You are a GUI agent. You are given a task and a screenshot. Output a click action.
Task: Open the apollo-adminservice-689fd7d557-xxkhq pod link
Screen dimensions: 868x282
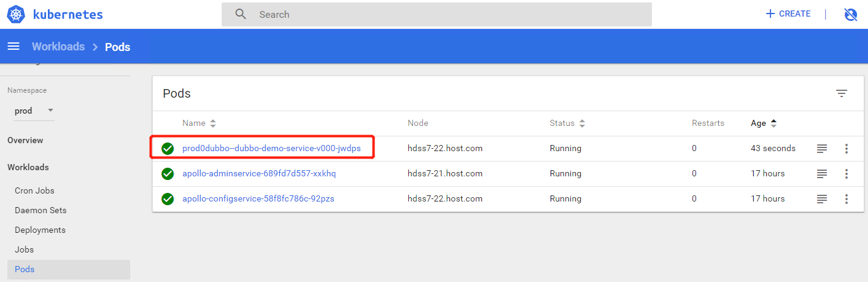[x=259, y=174]
